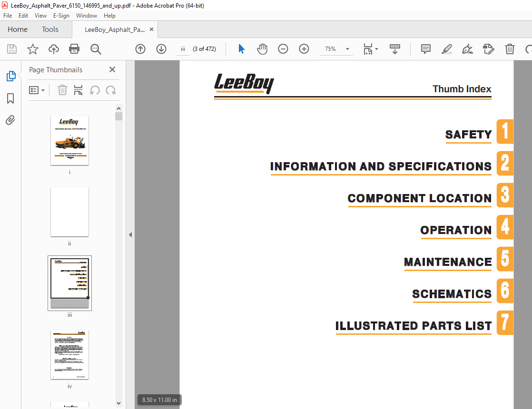Open Page Thumbnails sidebar icon

pos(11,76)
